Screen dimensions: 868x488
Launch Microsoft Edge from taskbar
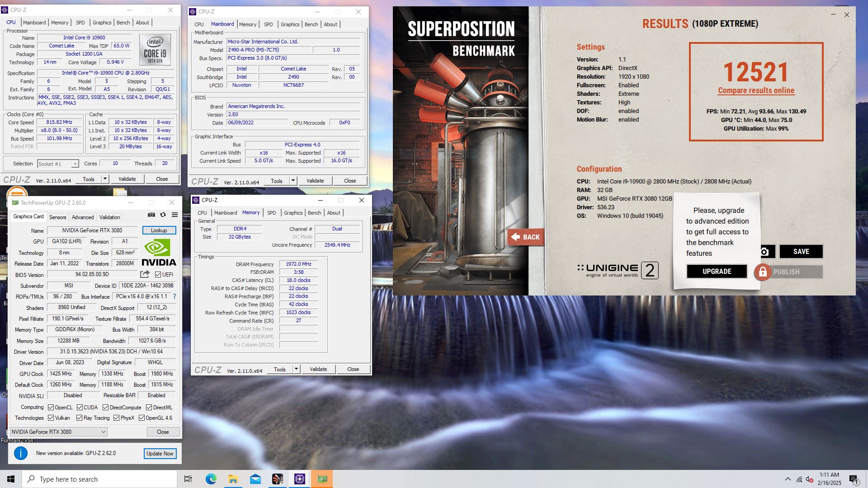[x=211, y=479]
